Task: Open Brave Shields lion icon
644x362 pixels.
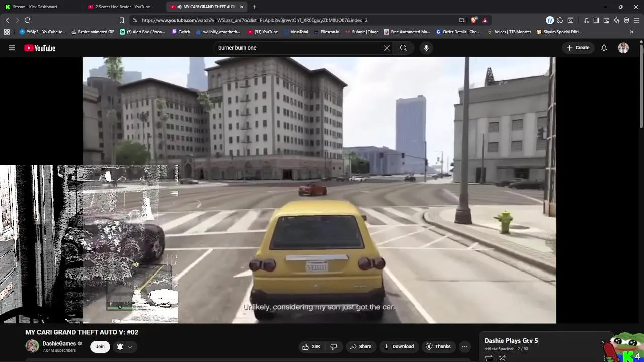Action: click(x=474, y=20)
